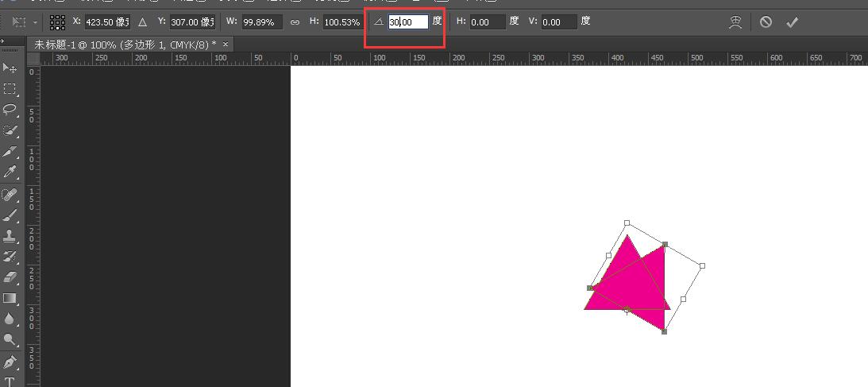The height and width of the screenshot is (387, 868).
Task: Open the transform tool preset dropdown arrow
Action: pos(36,22)
